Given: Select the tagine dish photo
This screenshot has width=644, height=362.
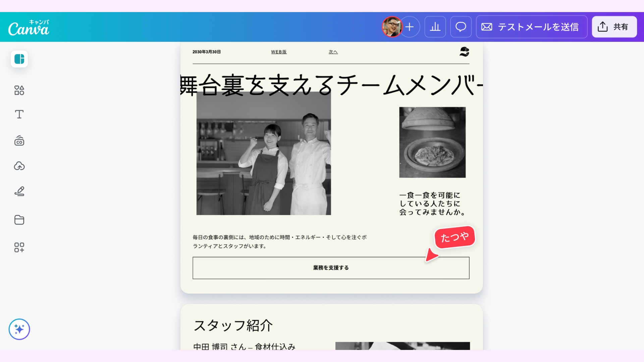Looking at the screenshot, I should (432, 142).
